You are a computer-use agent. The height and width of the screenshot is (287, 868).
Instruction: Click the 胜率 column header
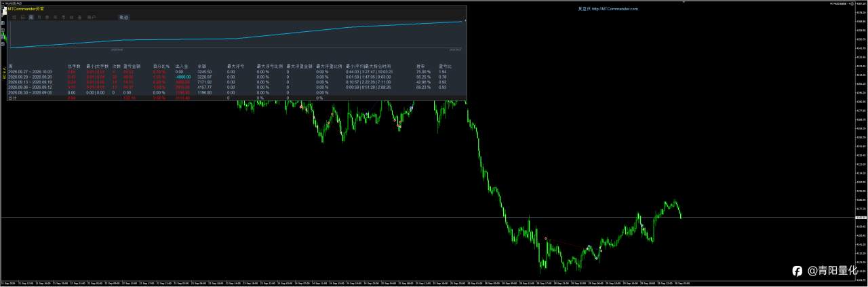[x=421, y=66]
